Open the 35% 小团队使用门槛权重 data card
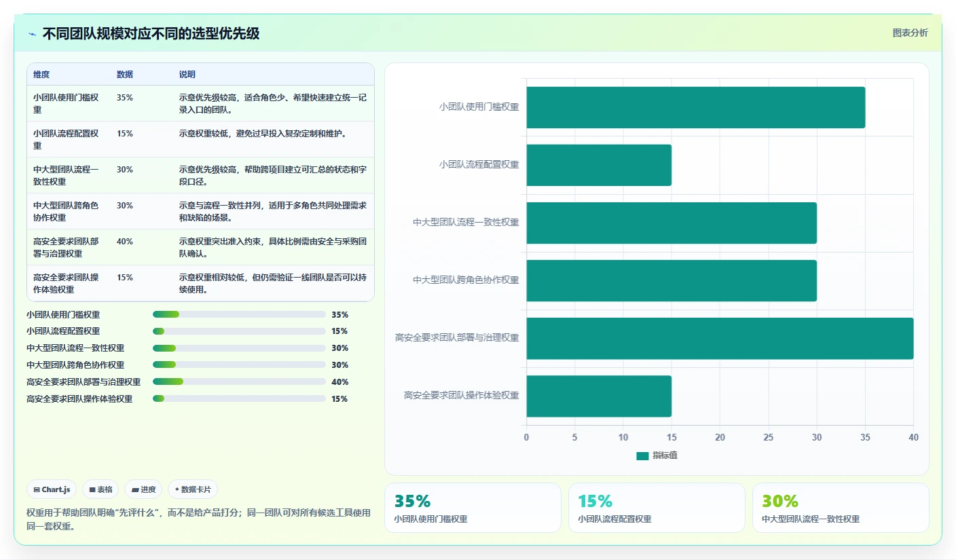Screen dimensions: 956x560 pos(473,508)
